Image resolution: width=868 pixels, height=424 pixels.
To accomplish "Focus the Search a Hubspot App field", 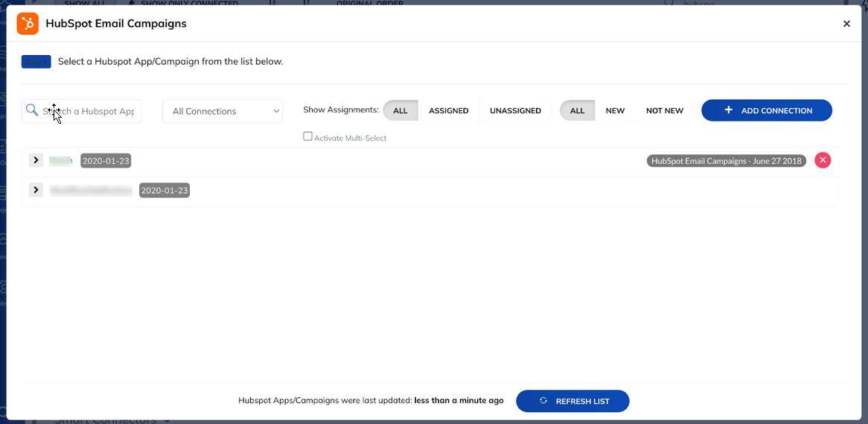I will coord(81,111).
